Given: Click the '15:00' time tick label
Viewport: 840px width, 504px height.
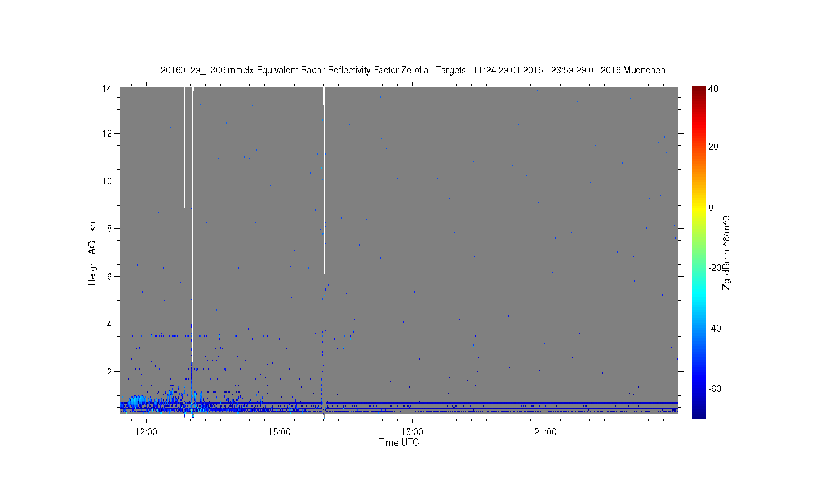Looking at the screenshot, I should [x=279, y=432].
